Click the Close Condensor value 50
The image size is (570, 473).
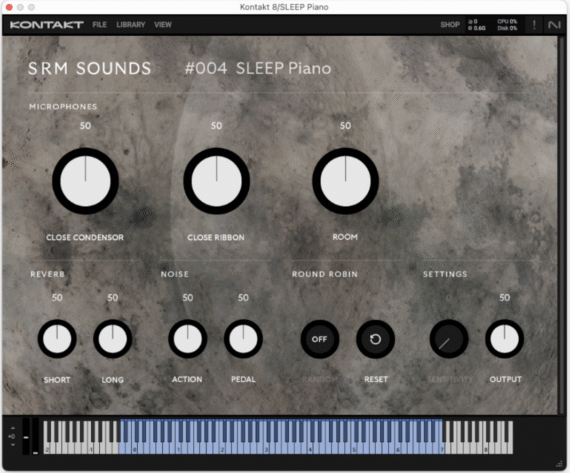click(x=85, y=126)
